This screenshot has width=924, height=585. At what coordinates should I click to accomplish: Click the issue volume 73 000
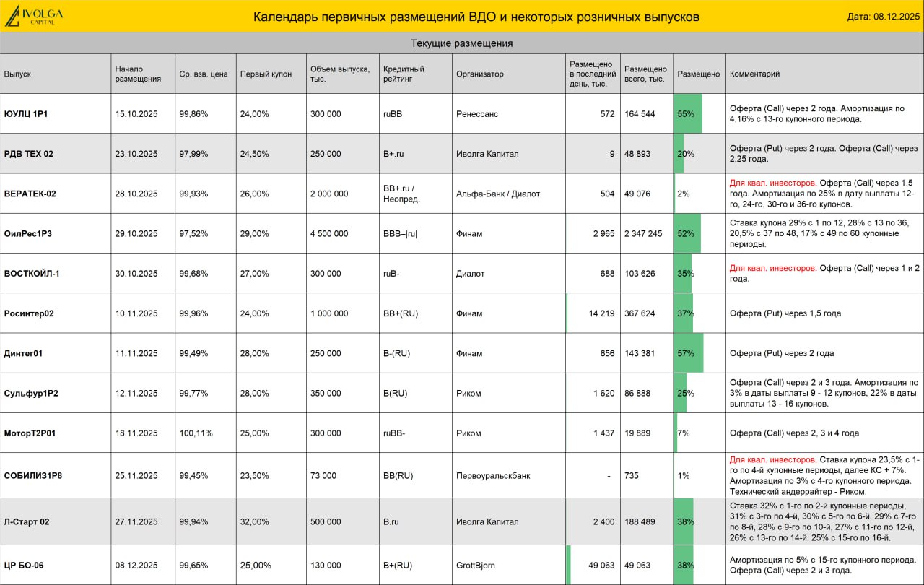[323, 476]
